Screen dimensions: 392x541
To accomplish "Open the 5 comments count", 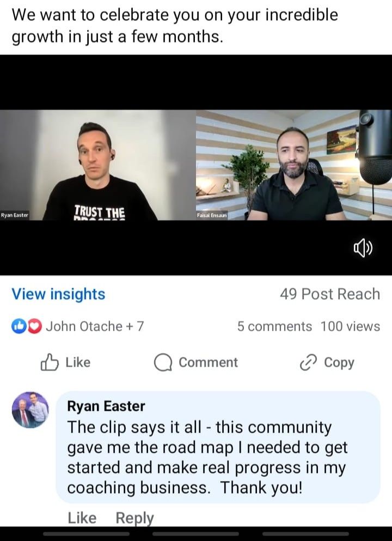I will click(274, 326).
